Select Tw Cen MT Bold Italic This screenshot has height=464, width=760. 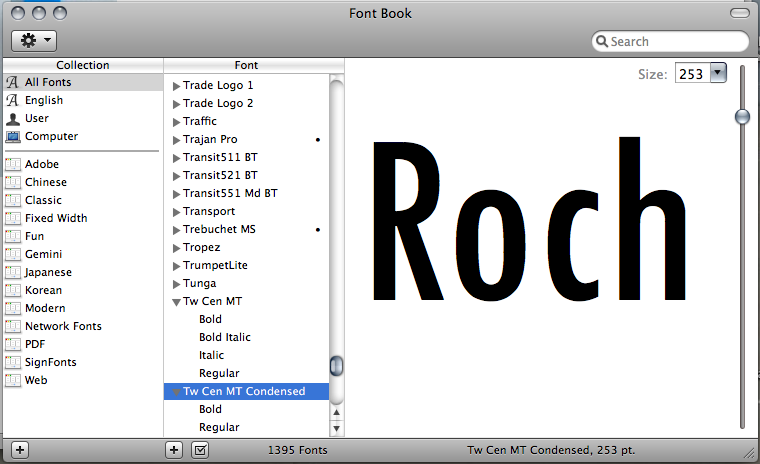pyautogui.click(x=224, y=337)
